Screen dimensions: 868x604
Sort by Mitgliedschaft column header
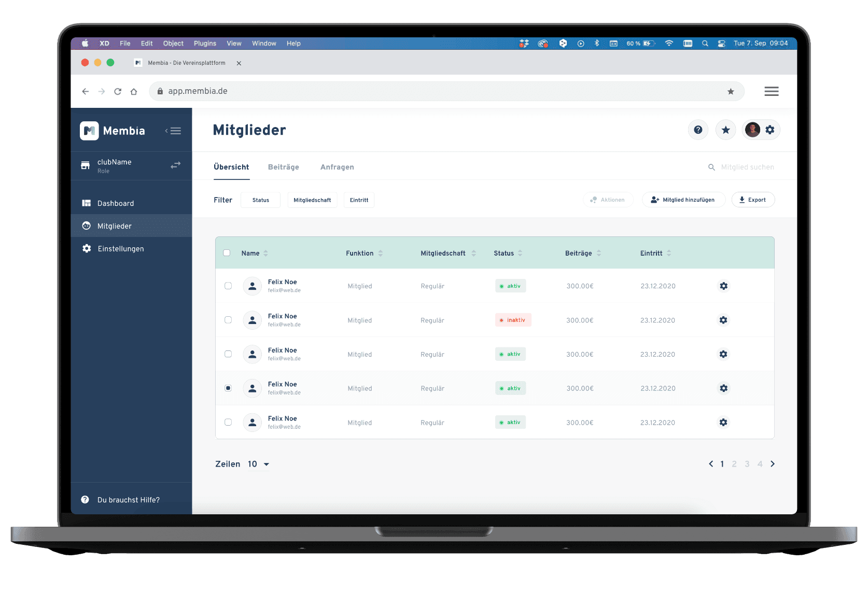(x=448, y=253)
